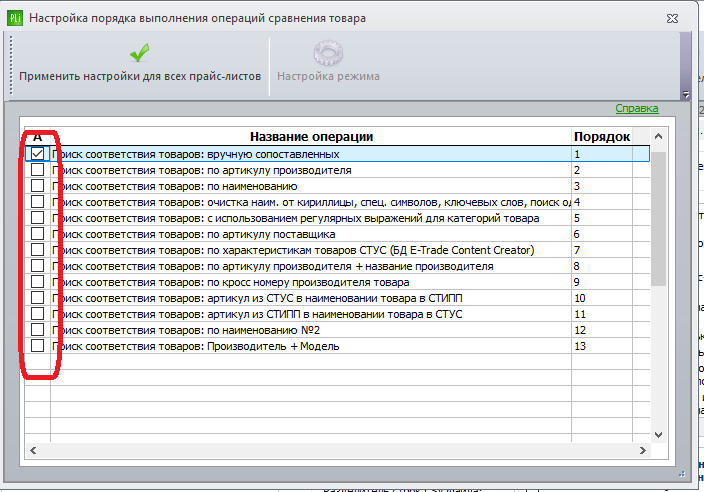Select row 'по характеристикам товаров СТУС (БД E-Trade'
Screen dimensions: 704x492
(293, 250)
